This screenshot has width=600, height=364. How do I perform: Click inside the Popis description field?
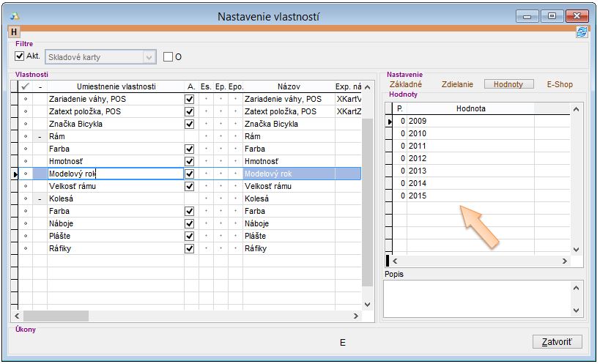(x=476, y=298)
